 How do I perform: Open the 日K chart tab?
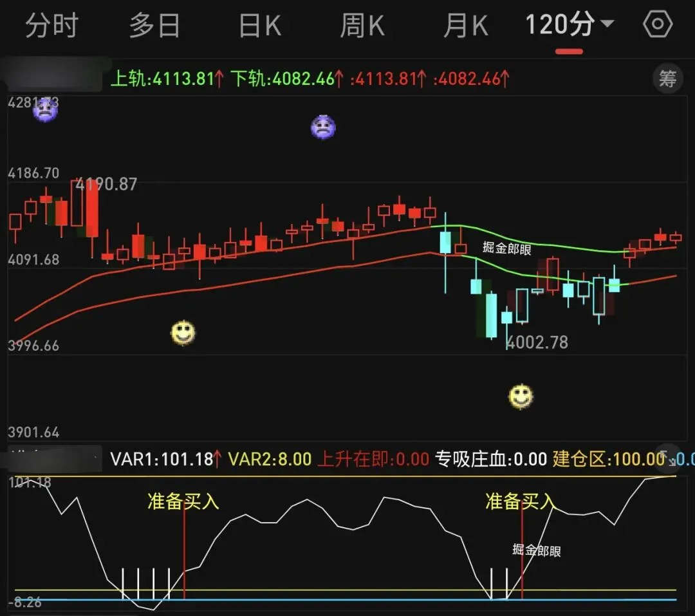[260, 25]
